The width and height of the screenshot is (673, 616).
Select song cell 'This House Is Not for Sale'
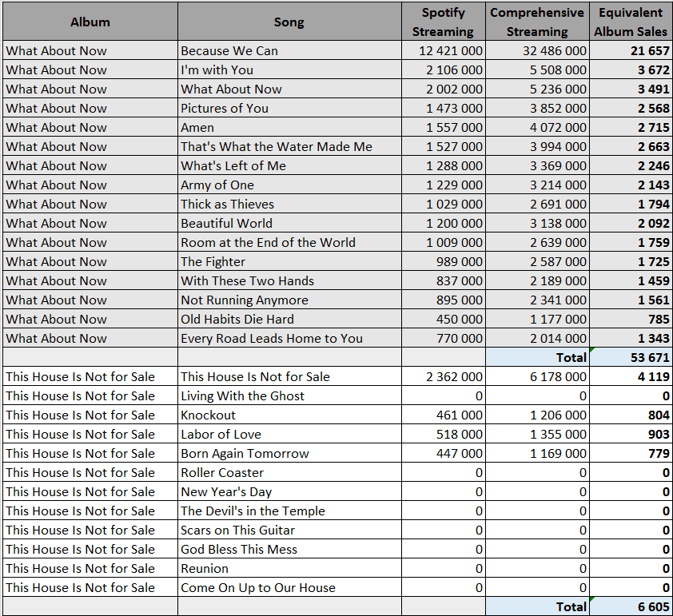pos(289,376)
